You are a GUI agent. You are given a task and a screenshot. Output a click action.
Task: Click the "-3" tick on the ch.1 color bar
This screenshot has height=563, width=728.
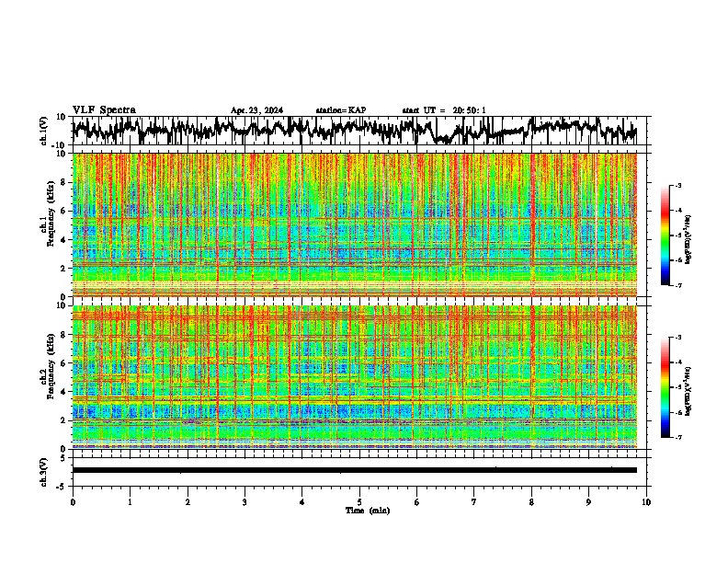tap(677, 185)
